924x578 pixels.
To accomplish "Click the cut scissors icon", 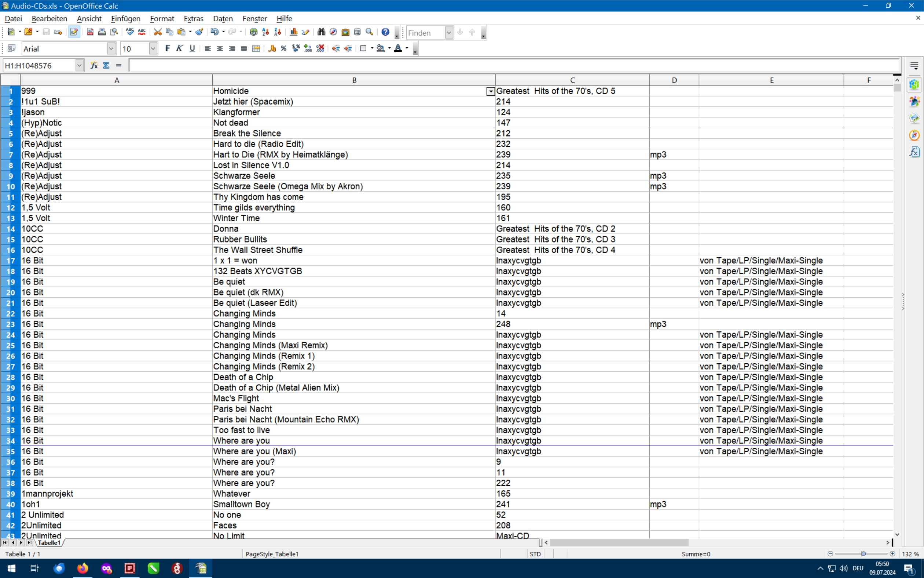I will click(x=158, y=32).
